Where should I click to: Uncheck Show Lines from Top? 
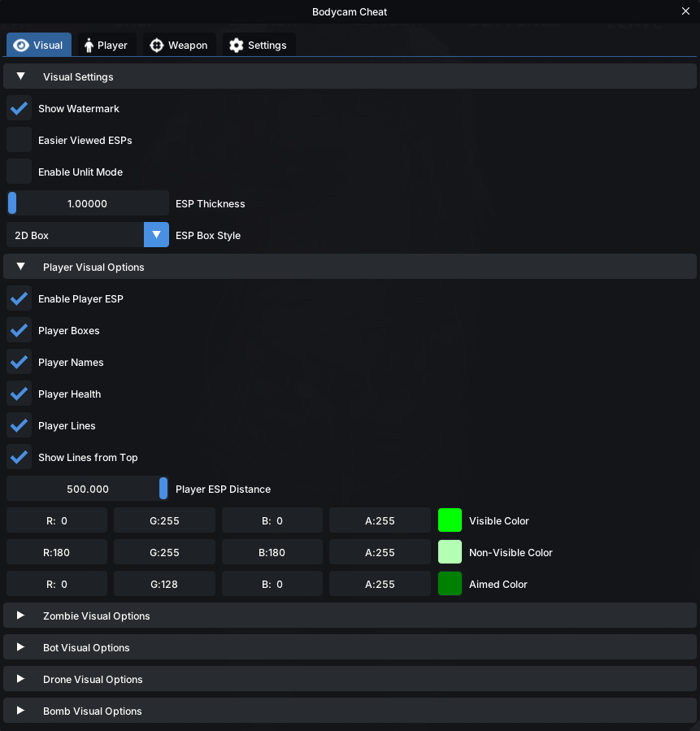(x=20, y=457)
